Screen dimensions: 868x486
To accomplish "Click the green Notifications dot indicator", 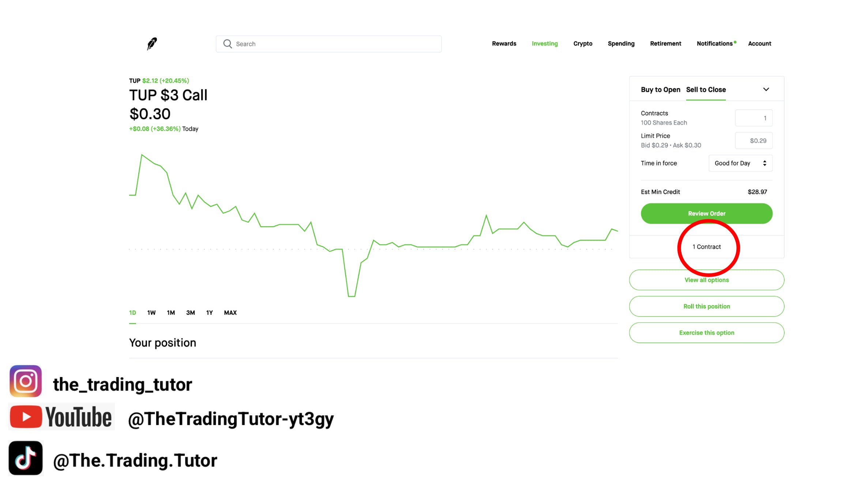I will (735, 42).
